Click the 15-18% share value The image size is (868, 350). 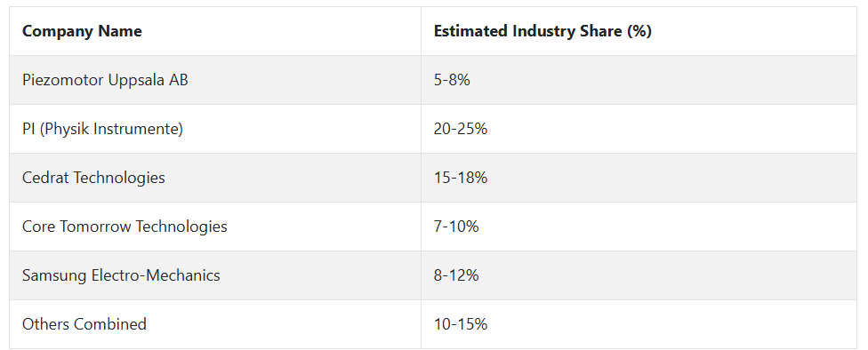tap(461, 178)
